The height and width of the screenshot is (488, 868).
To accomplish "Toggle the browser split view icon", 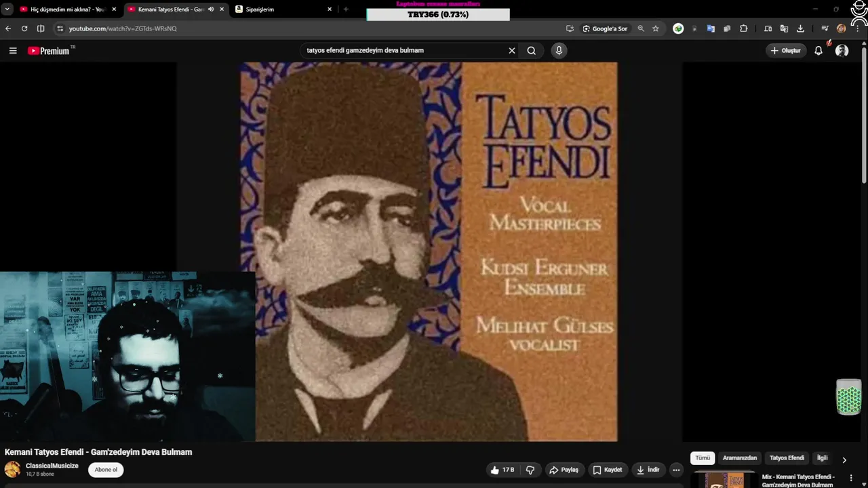I will [41, 28].
